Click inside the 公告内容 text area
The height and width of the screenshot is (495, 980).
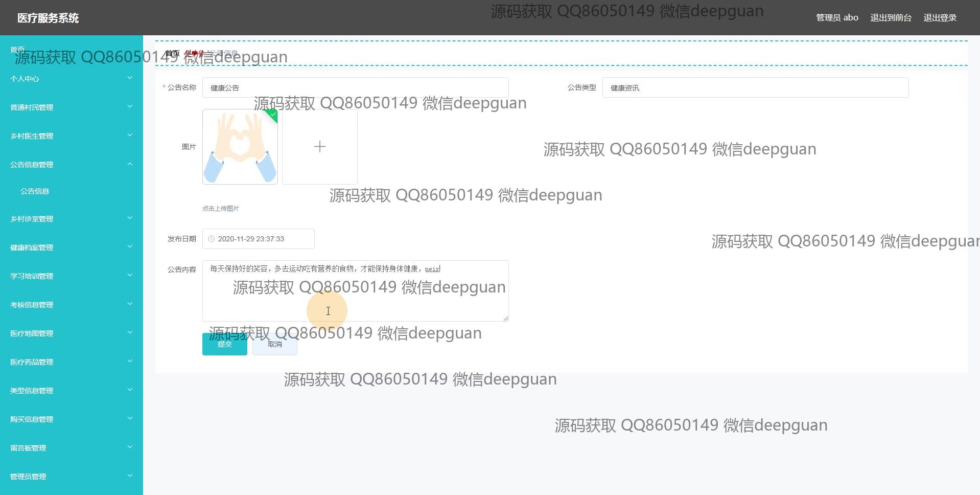(x=356, y=291)
